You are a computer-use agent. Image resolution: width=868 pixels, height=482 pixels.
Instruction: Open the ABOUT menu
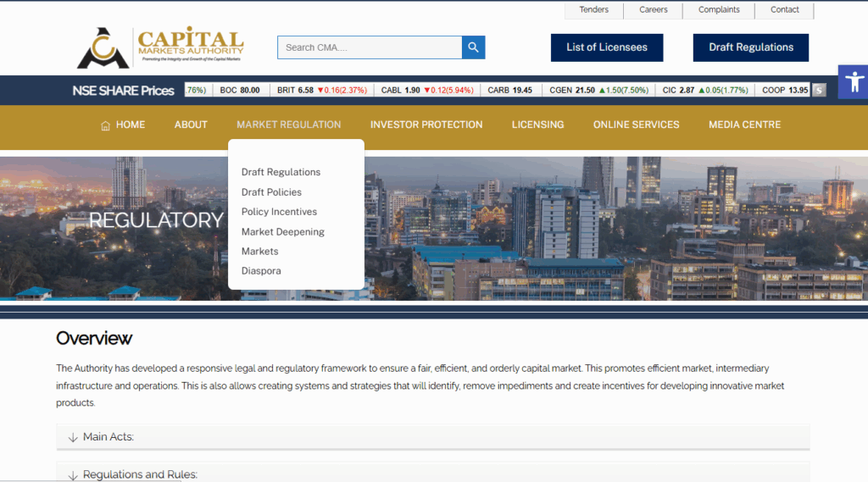tap(191, 125)
